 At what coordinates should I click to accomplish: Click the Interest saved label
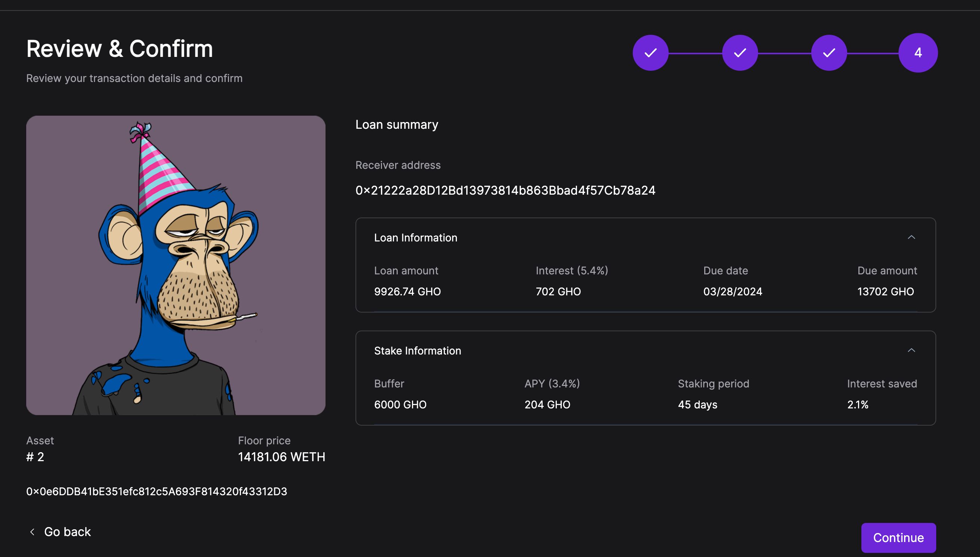coord(882,383)
